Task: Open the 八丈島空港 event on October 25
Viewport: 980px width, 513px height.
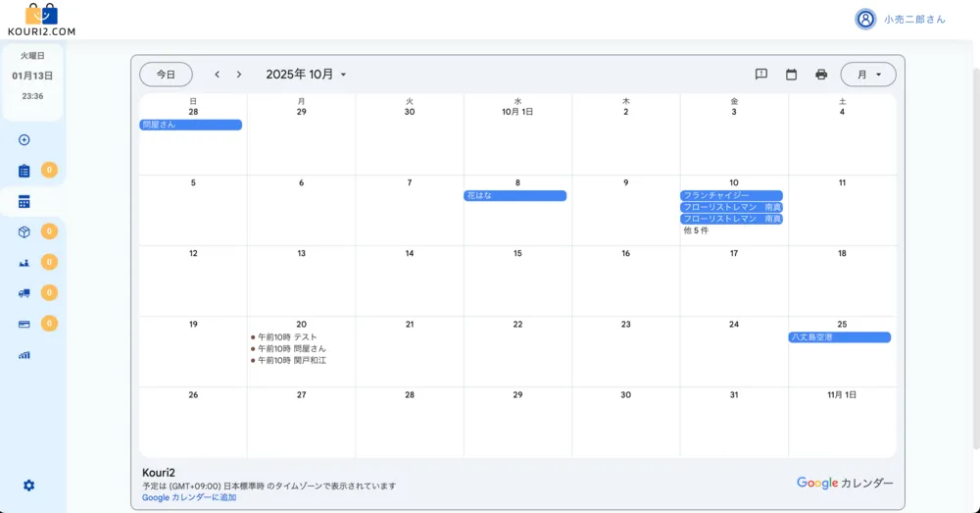Action: 840,337
